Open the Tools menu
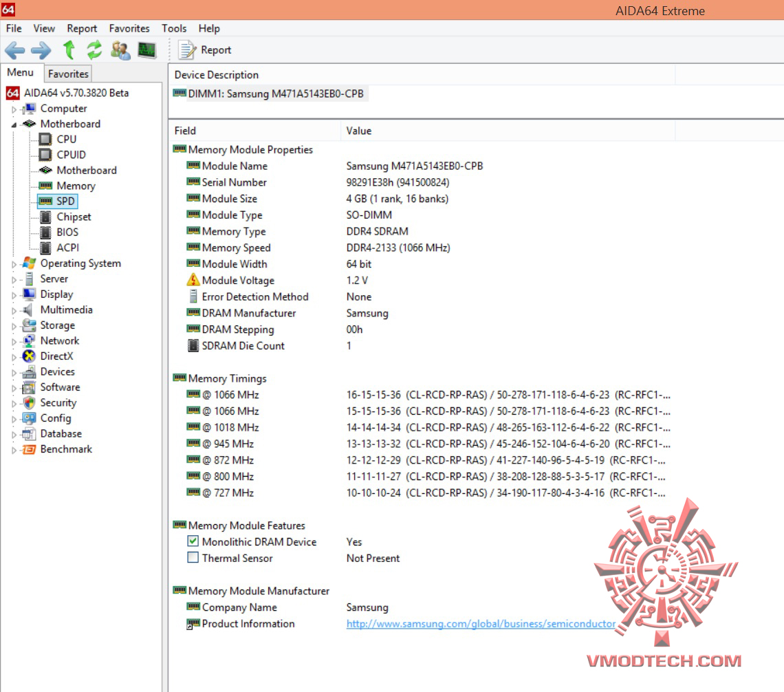This screenshot has width=784, height=692. click(x=174, y=28)
